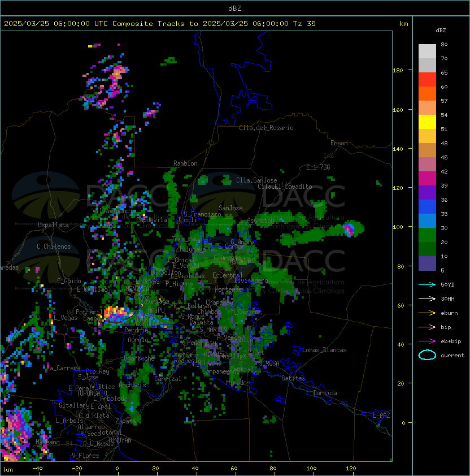
Task: Select the bright yellow 51–54 dBZ swatch
Action: 427,122
